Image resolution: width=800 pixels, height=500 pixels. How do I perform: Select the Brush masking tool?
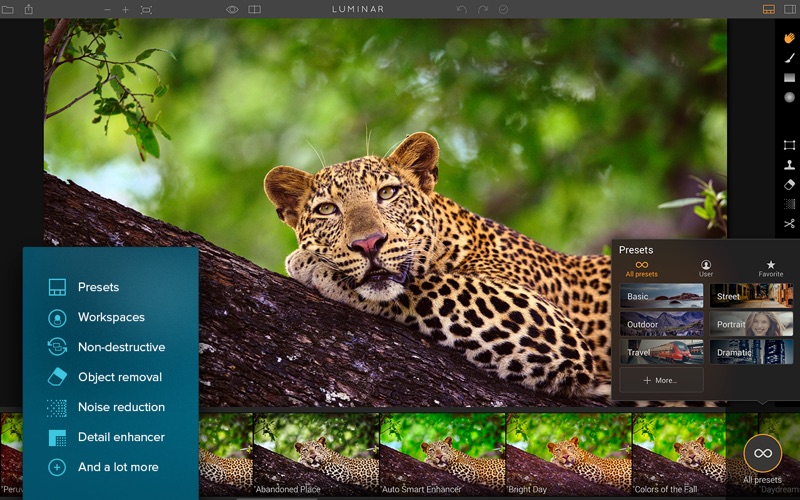789,58
